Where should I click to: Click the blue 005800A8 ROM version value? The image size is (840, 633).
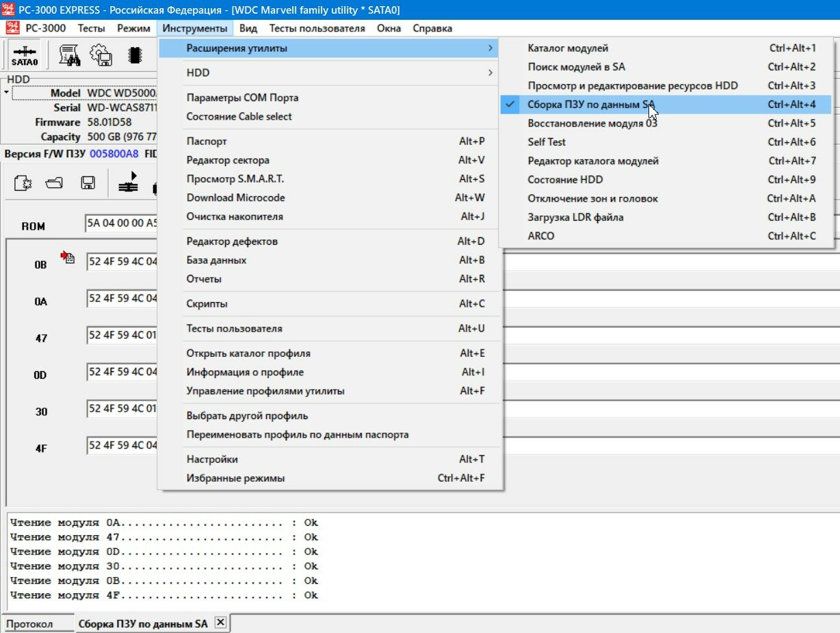point(114,154)
